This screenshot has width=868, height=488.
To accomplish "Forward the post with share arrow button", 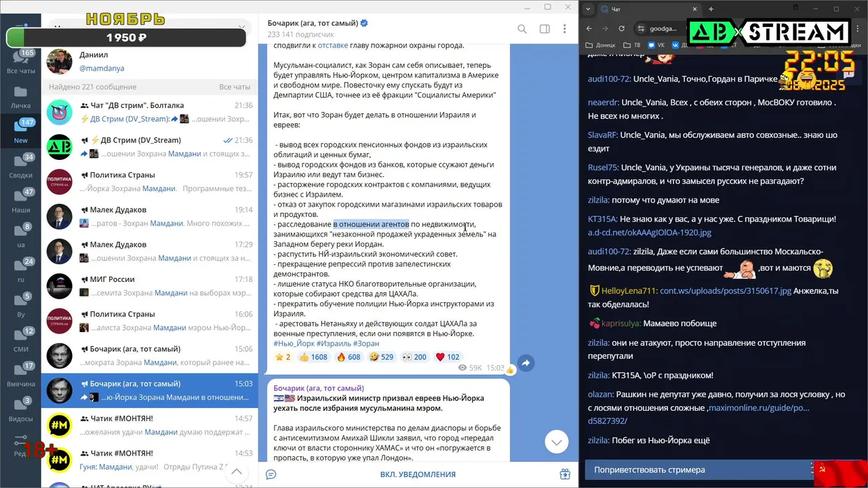I will pos(526,363).
